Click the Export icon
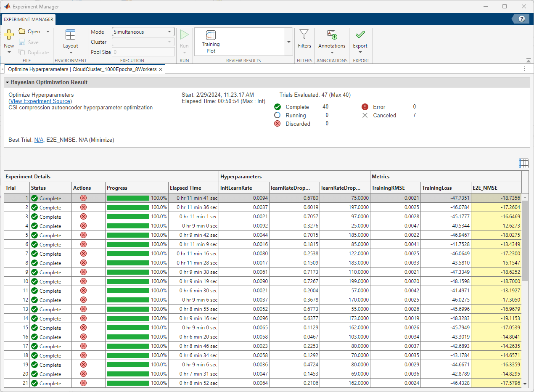Image resolution: width=534 pixels, height=392 pixels. (360, 40)
